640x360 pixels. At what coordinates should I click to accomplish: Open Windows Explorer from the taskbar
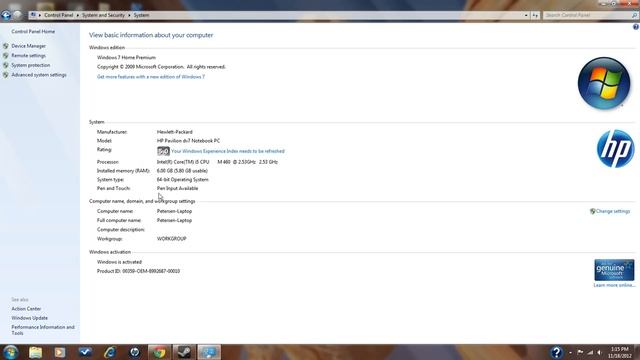click(36, 352)
